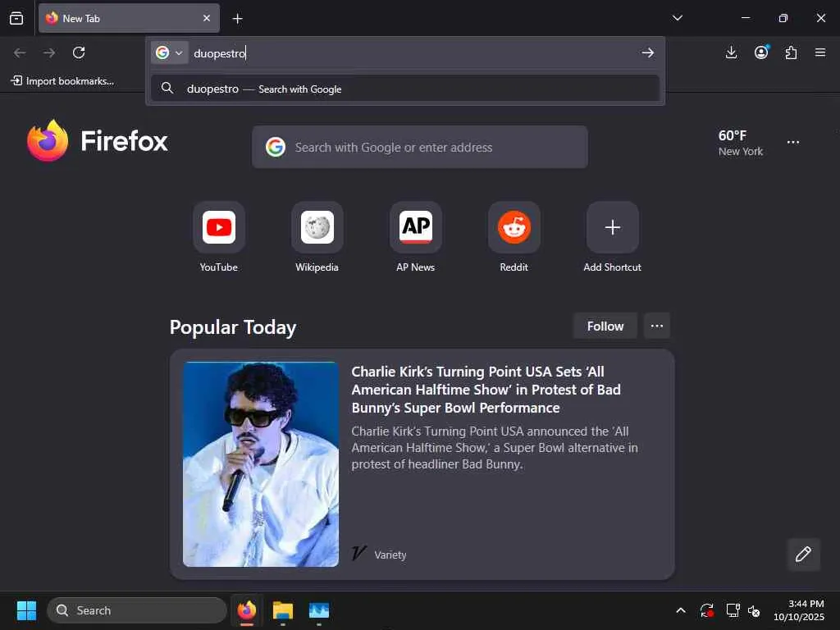Open a new tab with plus button
This screenshot has height=630, width=840.
click(237, 19)
